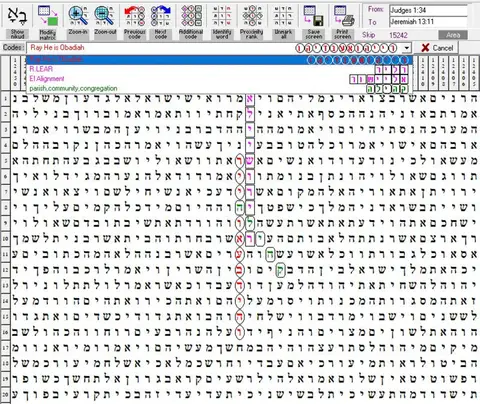Viewport: 480px width, 404px height.
Task: Click the 'From:' label
Action: pyautogui.click(x=376, y=9)
